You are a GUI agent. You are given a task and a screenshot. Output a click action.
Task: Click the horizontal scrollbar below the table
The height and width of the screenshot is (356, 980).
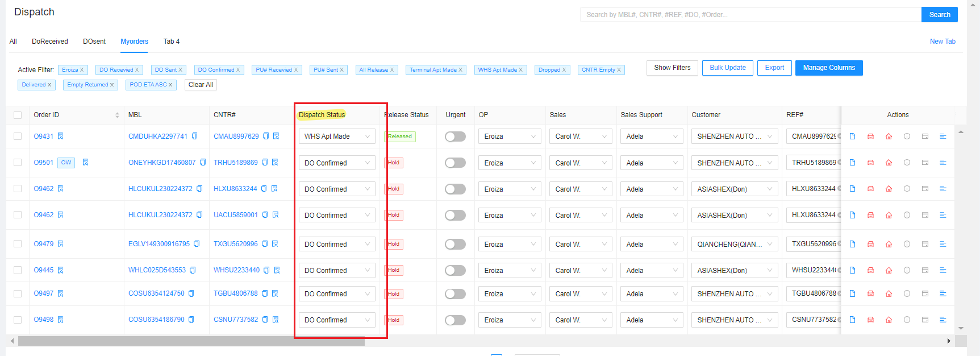click(191, 341)
